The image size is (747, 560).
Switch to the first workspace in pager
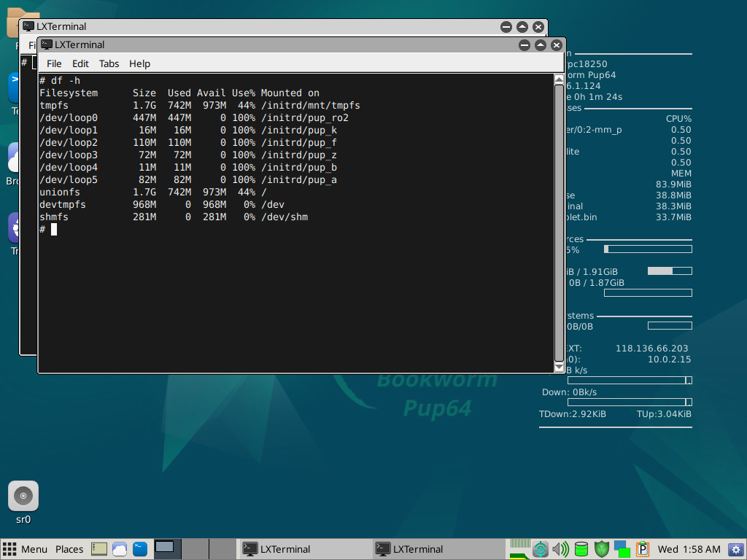167,549
